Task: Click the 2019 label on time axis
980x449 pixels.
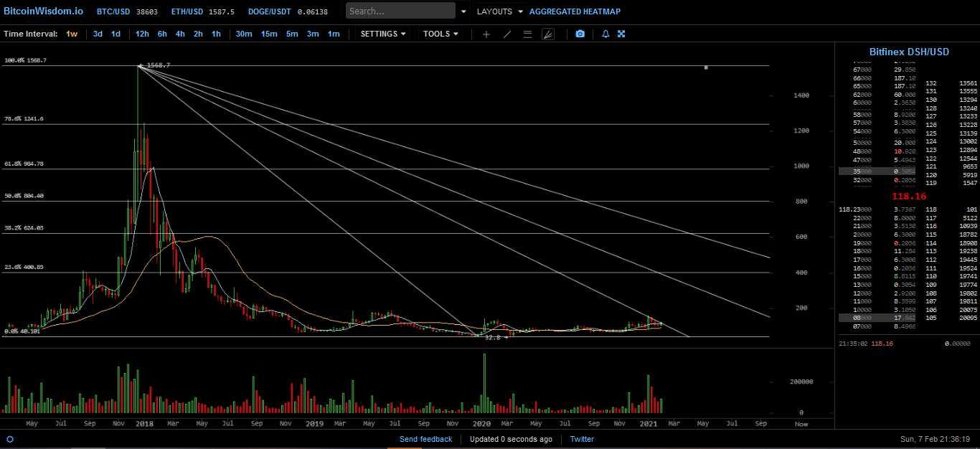Action: tap(314, 424)
